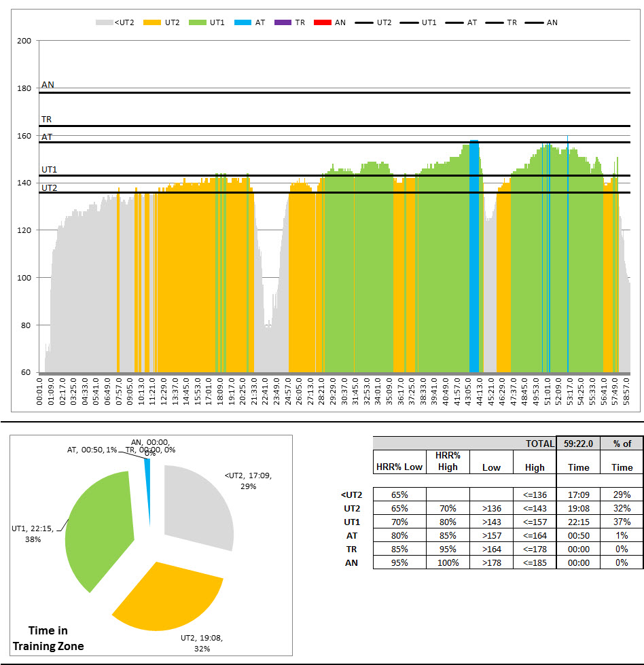Click the gray <UT2 legend swatch
The height and width of the screenshot is (665, 644).
105,22
